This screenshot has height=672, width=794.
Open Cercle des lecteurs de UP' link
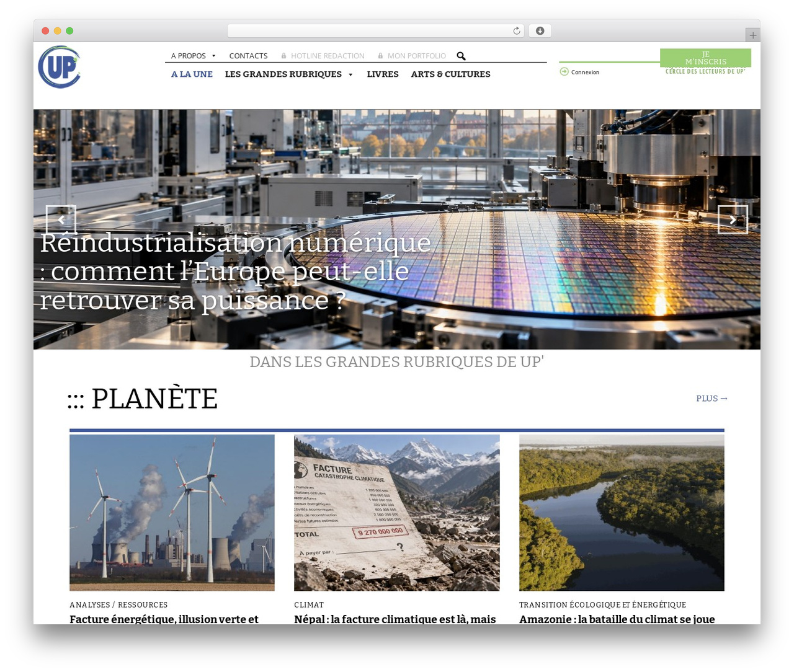705,71
